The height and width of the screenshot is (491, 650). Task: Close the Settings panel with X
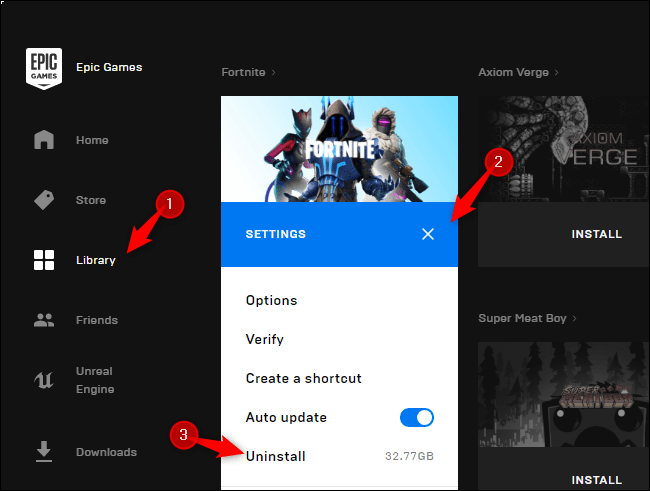point(428,234)
